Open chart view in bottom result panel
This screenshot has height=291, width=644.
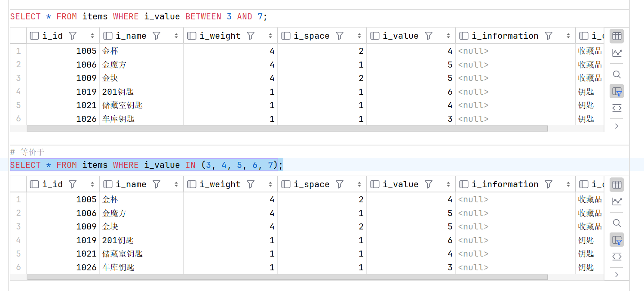(616, 201)
